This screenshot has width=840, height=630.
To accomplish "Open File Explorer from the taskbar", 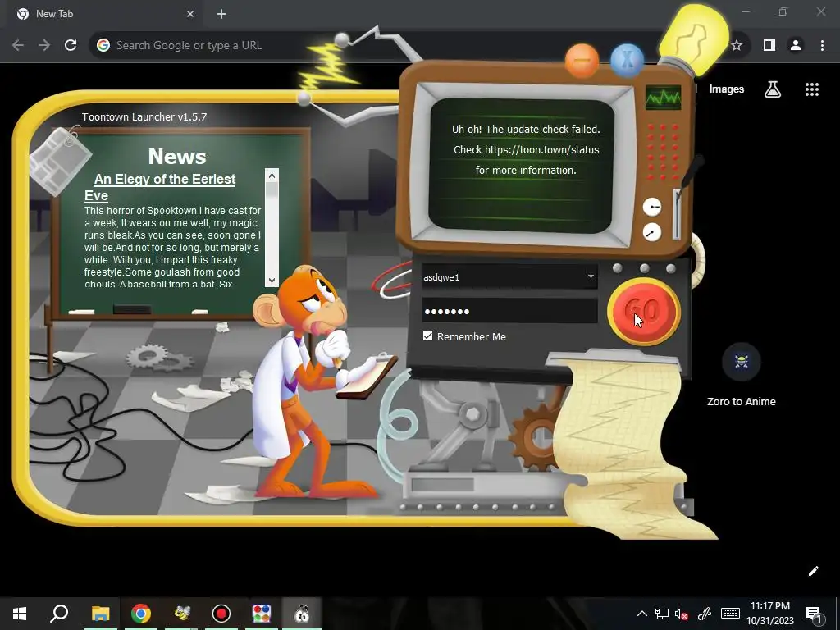I will (100, 614).
